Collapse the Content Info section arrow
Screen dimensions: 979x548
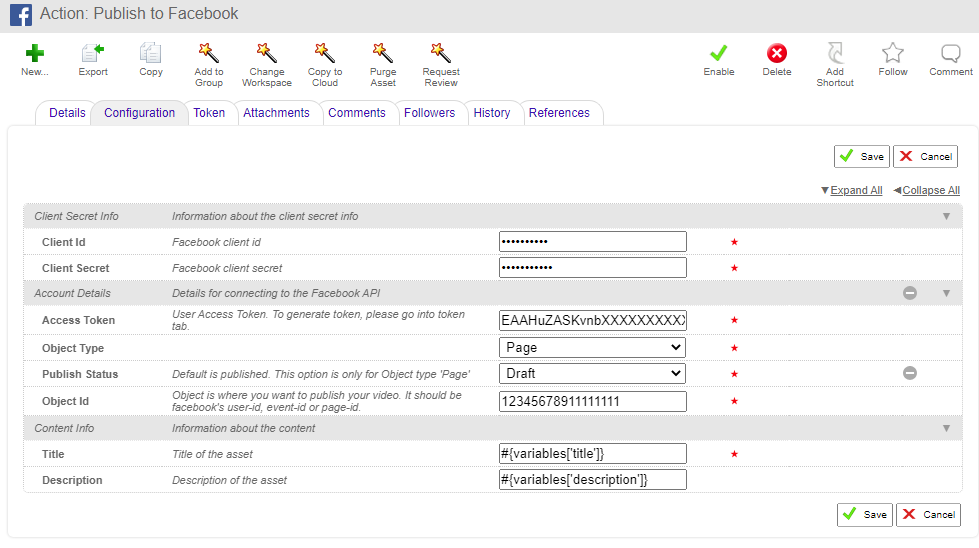(x=947, y=428)
